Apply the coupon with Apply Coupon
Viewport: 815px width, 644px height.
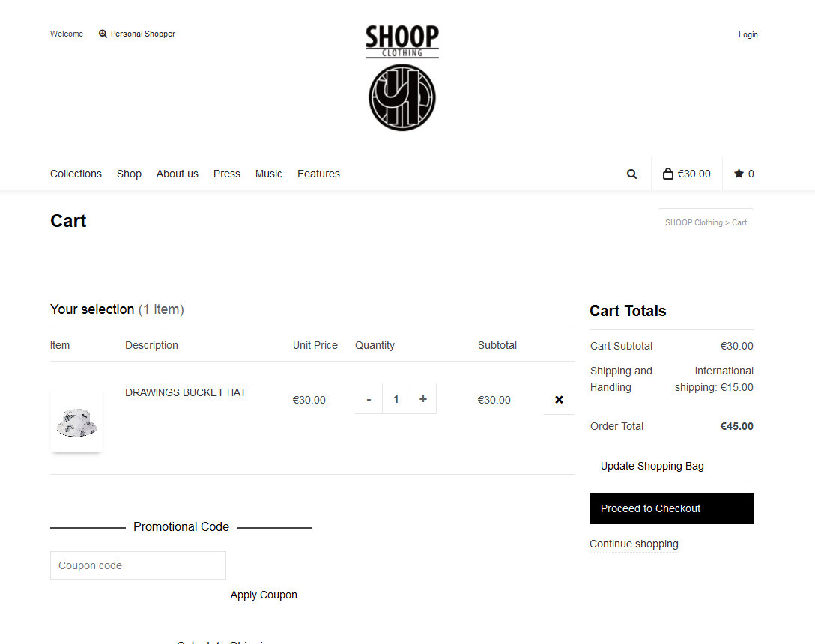[264, 595]
